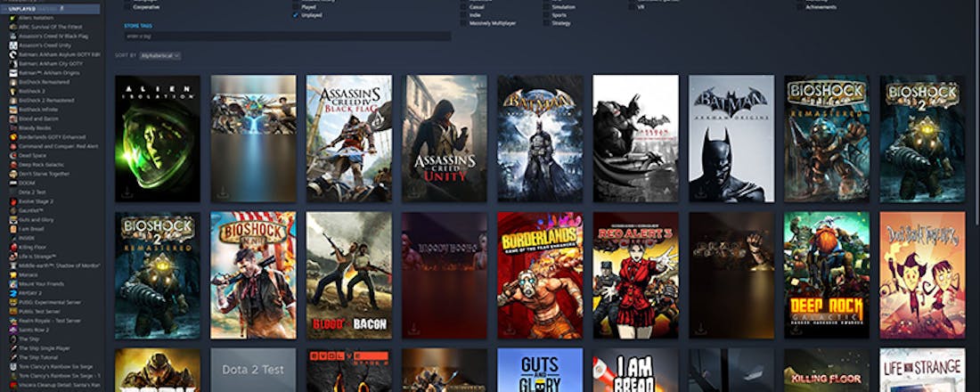Image resolution: width=980 pixels, height=392 pixels.
Task: Click Life is Strange sidebar icon
Action: click(12, 257)
